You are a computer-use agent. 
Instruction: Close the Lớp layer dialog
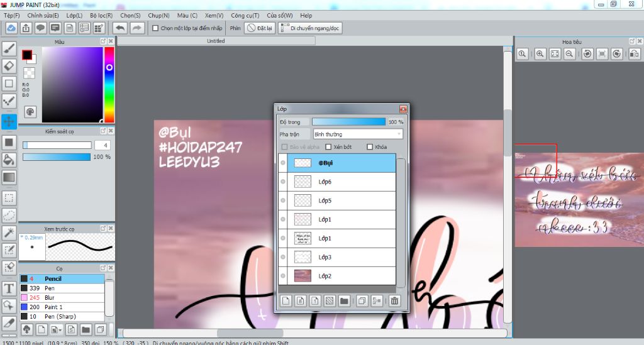[x=403, y=109]
